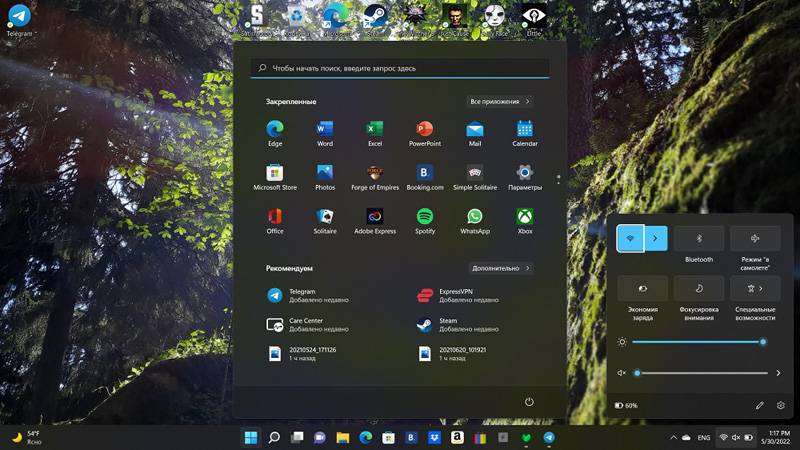The image size is (800, 450).
Task: Open the Steam desktop shortcut
Action: pyautogui.click(x=375, y=20)
